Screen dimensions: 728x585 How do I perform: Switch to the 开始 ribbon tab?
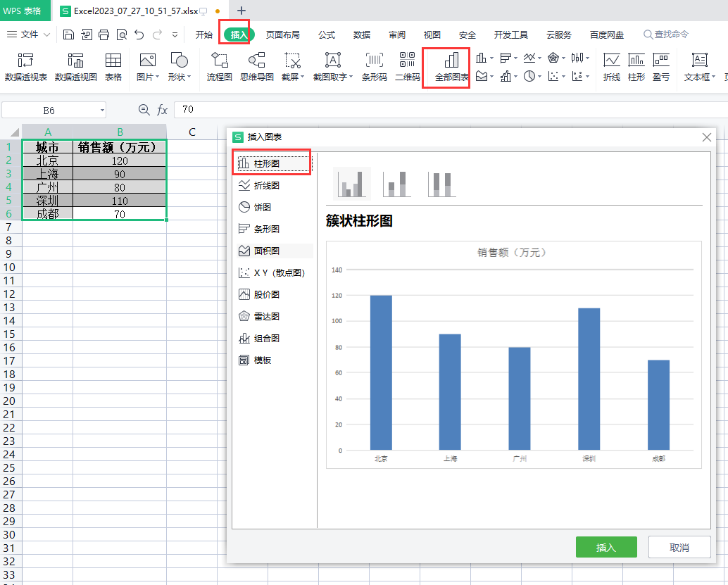(x=203, y=34)
